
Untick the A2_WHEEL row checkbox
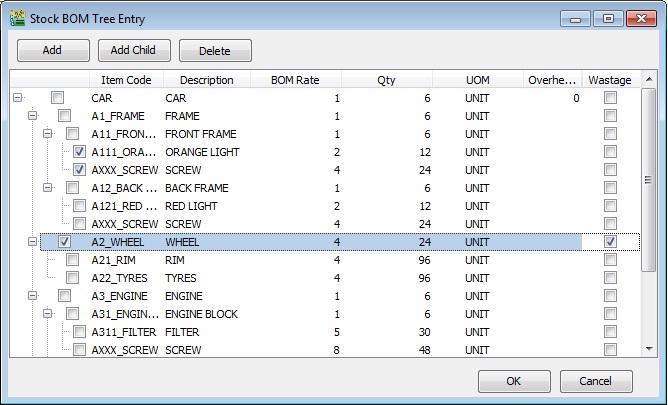pyautogui.click(x=64, y=241)
